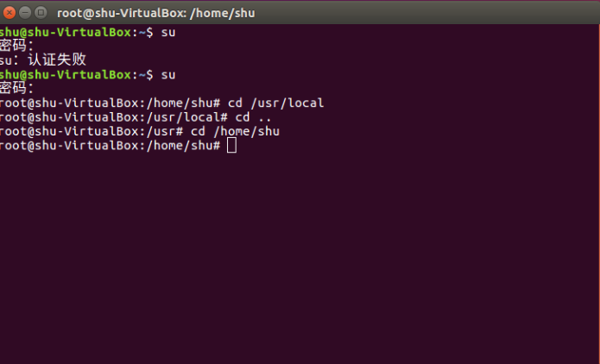This screenshot has height=364, width=600.
Task: Click the second 密码: password prompt line
Action: tap(17, 88)
